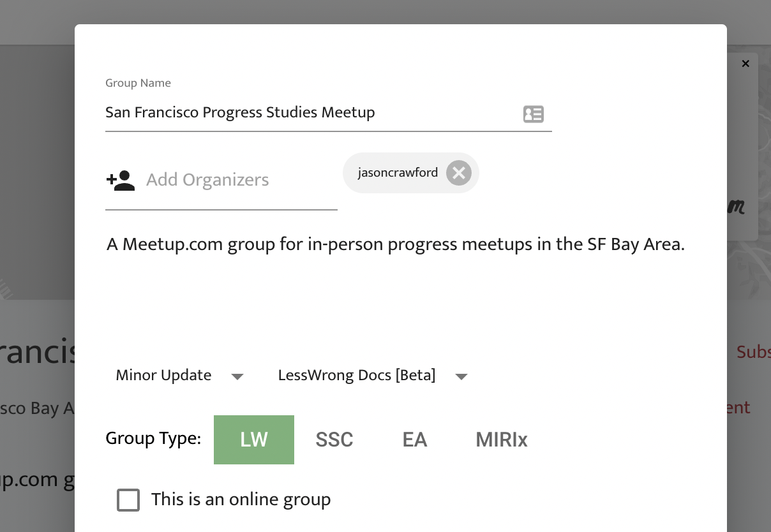
Task: Click the contact card icon in Group Name field
Action: tap(533, 114)
